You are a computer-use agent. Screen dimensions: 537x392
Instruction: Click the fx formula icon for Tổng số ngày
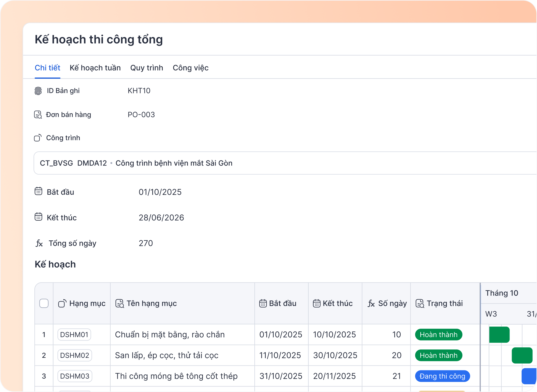[x=39, y=243]
